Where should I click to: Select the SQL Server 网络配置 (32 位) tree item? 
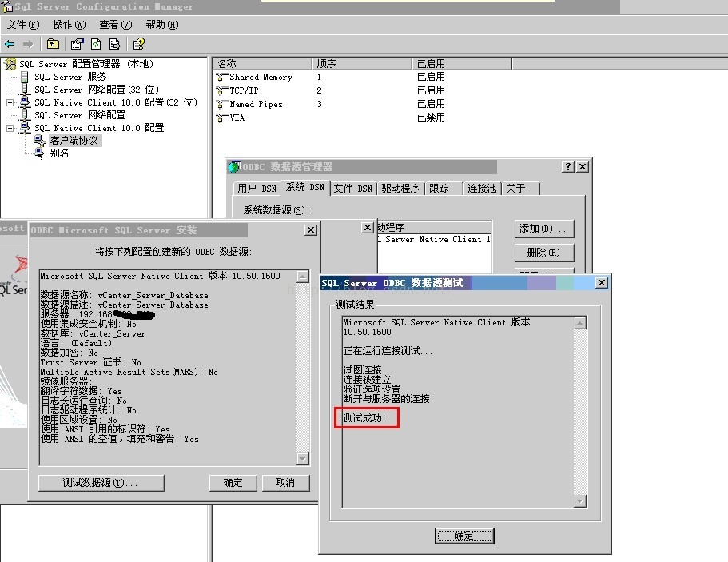[97, 90]
